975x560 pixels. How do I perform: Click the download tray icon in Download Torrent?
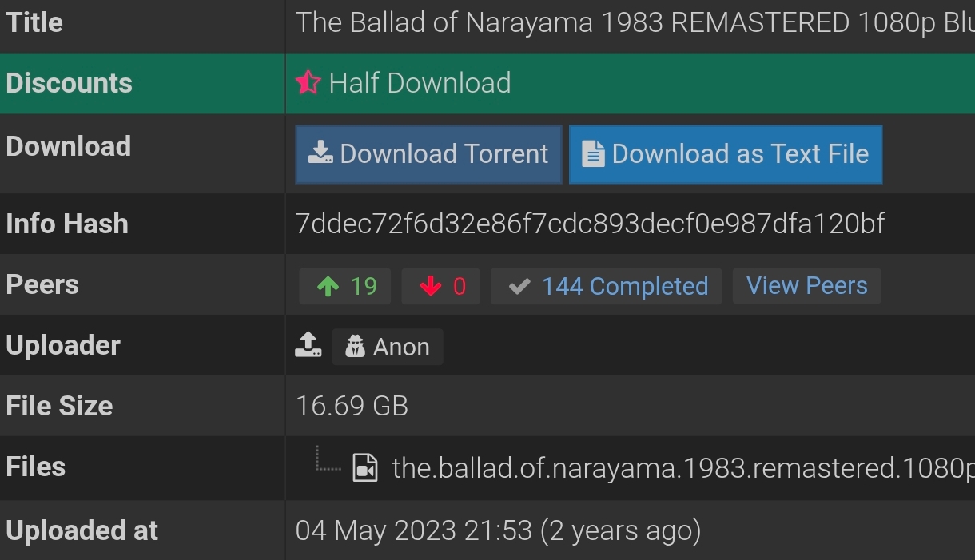pos(320,153)
